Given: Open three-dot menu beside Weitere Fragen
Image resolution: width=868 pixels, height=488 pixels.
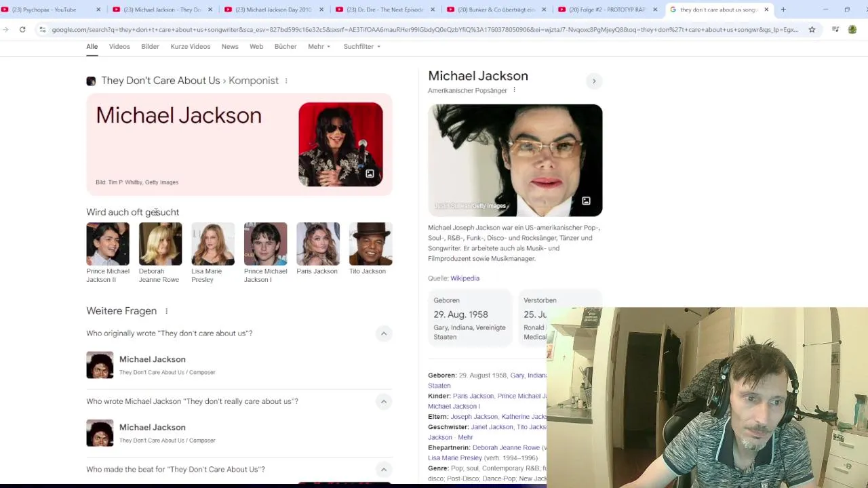Looking at the screenshot, I should click(166, 311).
